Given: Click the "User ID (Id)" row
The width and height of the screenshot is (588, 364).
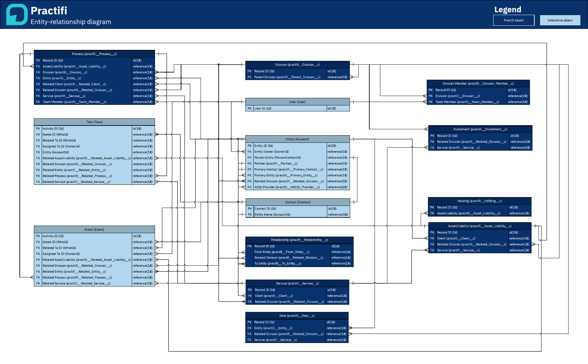Looking at the screenshot, I should pyautogui.click(x=297, y=108).
